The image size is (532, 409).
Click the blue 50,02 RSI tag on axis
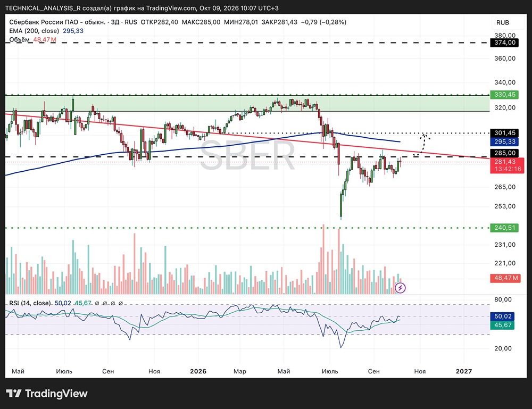click(x=503, y=316)
